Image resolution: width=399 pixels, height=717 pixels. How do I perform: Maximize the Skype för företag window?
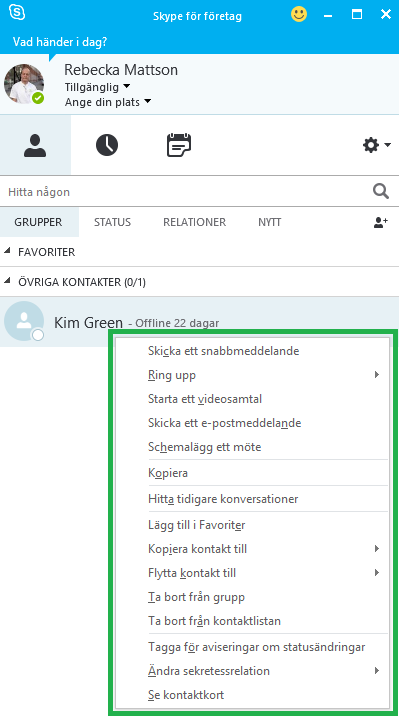tap(357, 15)
